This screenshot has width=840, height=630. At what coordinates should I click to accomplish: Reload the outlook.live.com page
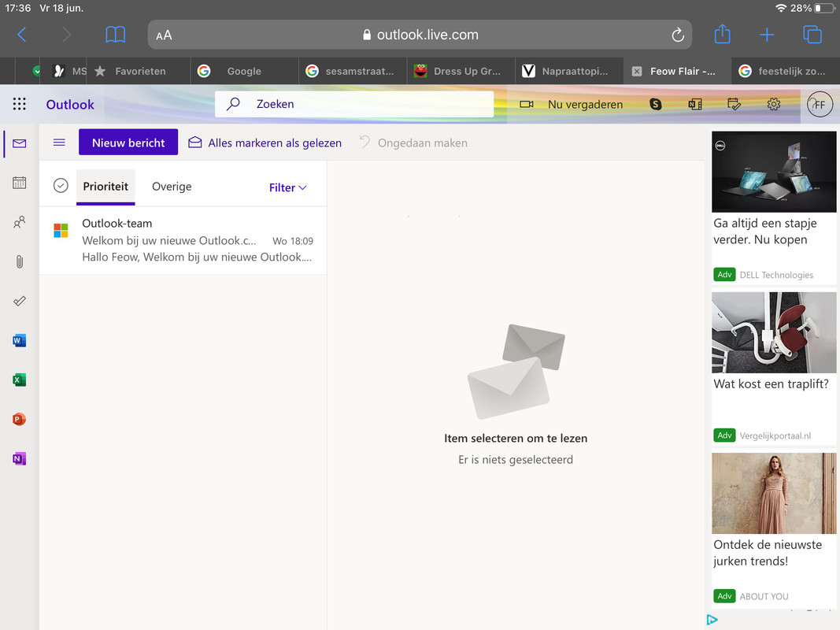point(678,35)
